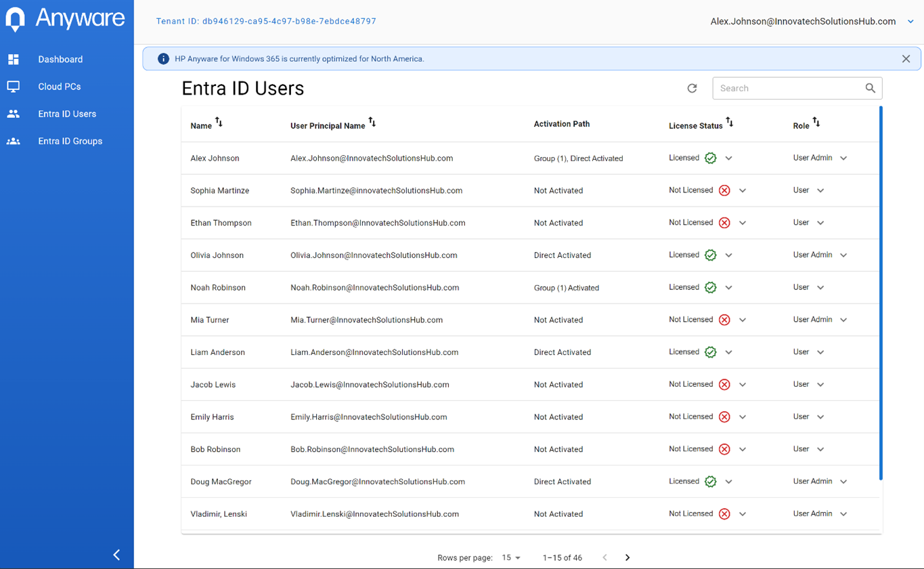Click the '1–15 of 46' pagination text
The height and width of the screenshot is (569, 924).
pos(563,558)
